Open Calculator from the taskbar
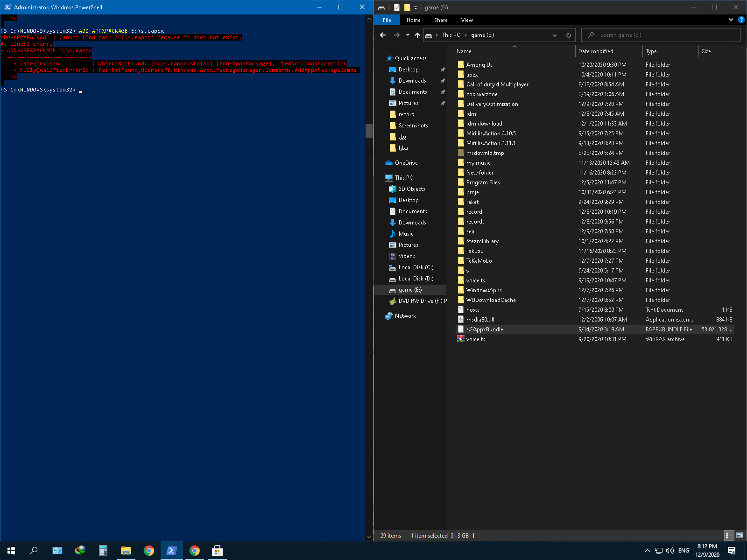 coord(103,551)
